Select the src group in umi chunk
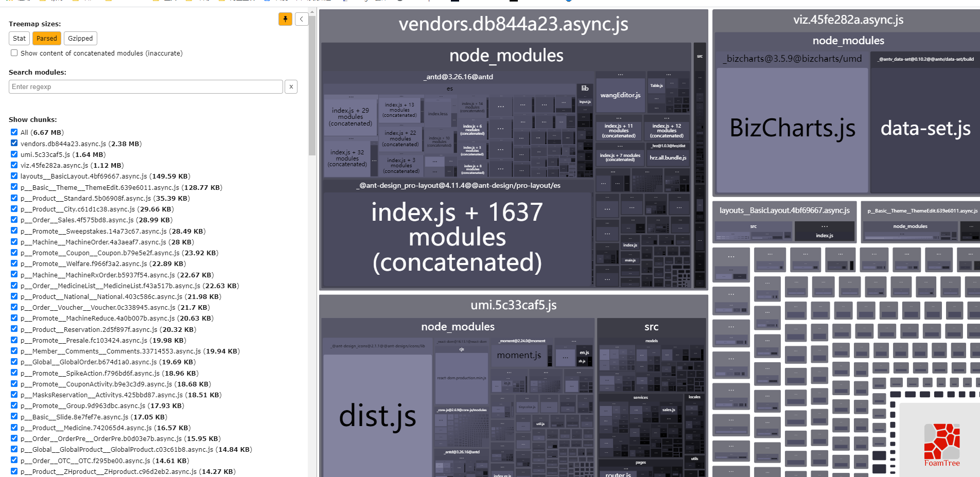Viewport: 980px width, 477px height. pos(651,327)
